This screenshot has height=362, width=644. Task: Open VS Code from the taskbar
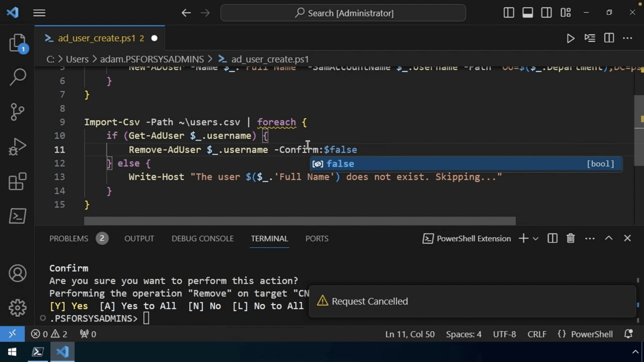[x=62, y=352]
